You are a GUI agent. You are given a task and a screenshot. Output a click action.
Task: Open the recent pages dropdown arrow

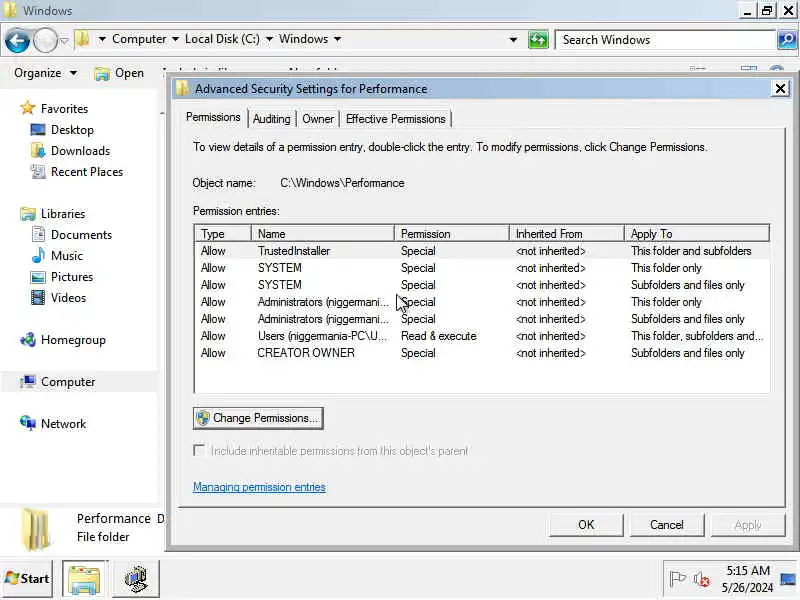(x=64, y=40)
